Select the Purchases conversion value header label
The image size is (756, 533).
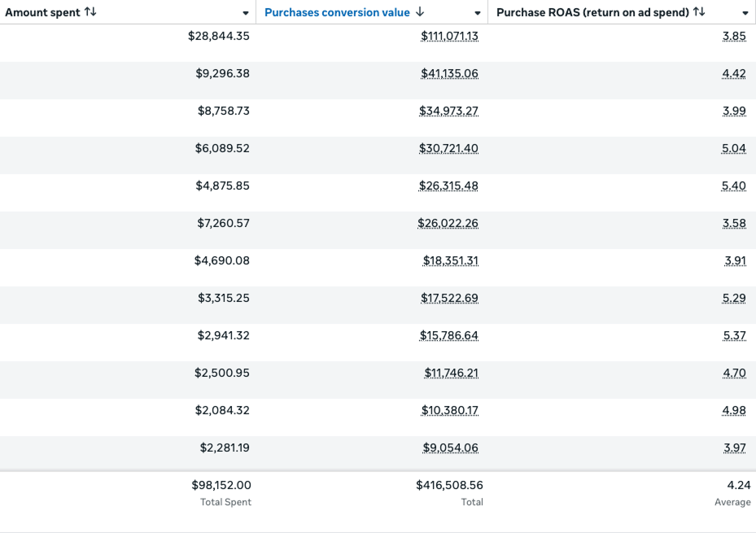click(x=337, y=12)
